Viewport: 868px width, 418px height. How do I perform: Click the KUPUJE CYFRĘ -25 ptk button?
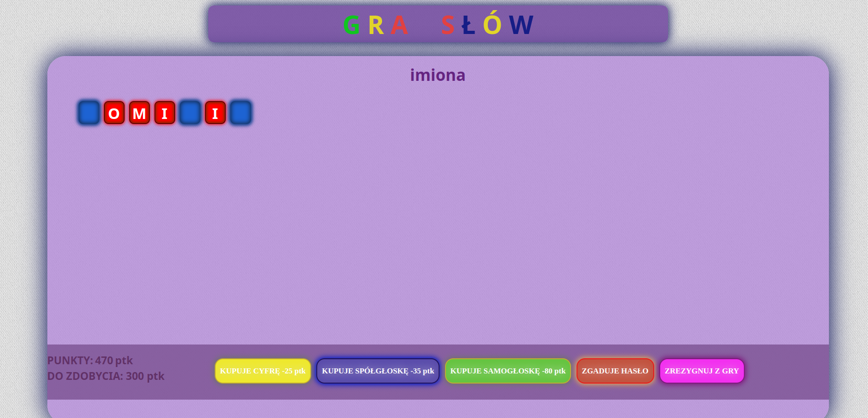coord(263,371)
